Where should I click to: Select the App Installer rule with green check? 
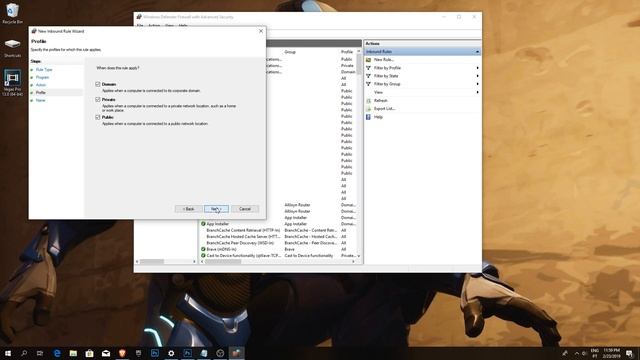pyautogui.click(x=218, y=224)
